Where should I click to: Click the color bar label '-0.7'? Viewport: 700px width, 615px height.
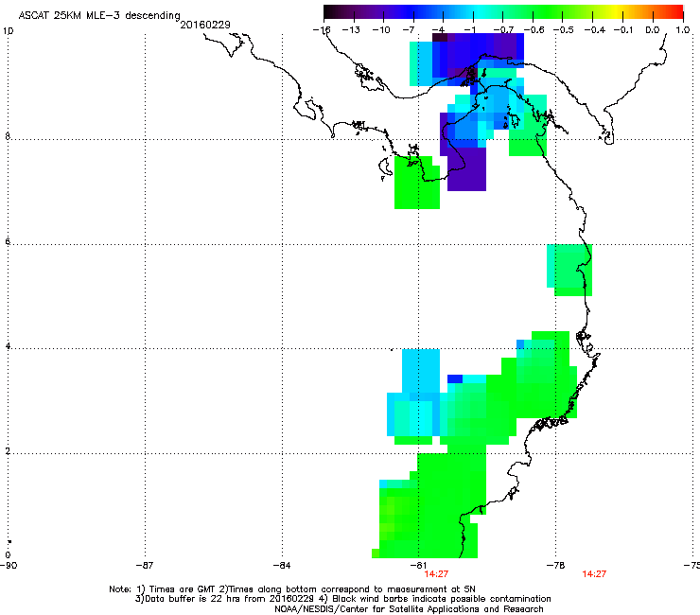(503, 30)
